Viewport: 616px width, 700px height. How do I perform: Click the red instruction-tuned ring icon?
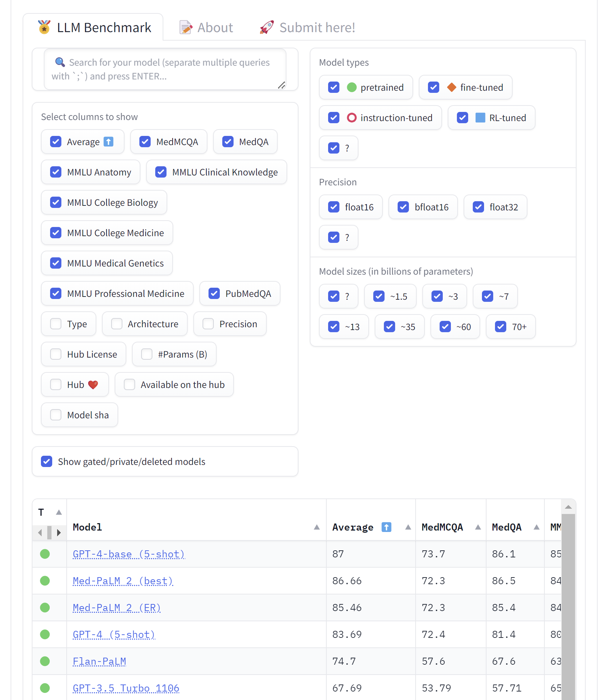[x=352, y=118]
